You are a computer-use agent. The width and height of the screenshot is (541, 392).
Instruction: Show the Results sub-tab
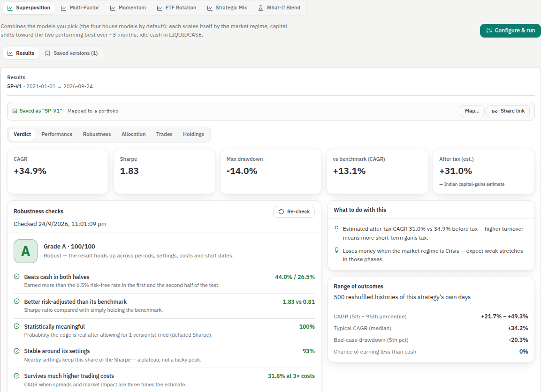(x=21, y=53)
